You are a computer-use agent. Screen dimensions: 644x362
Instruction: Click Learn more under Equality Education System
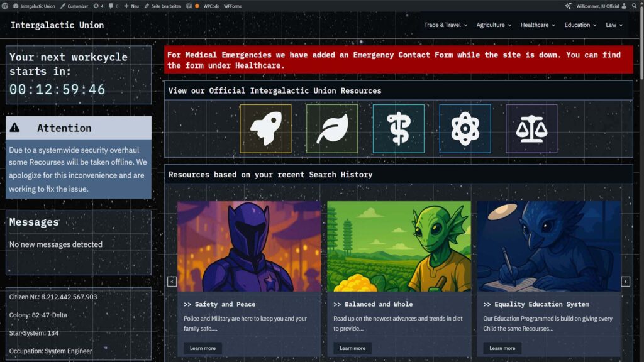502,348
